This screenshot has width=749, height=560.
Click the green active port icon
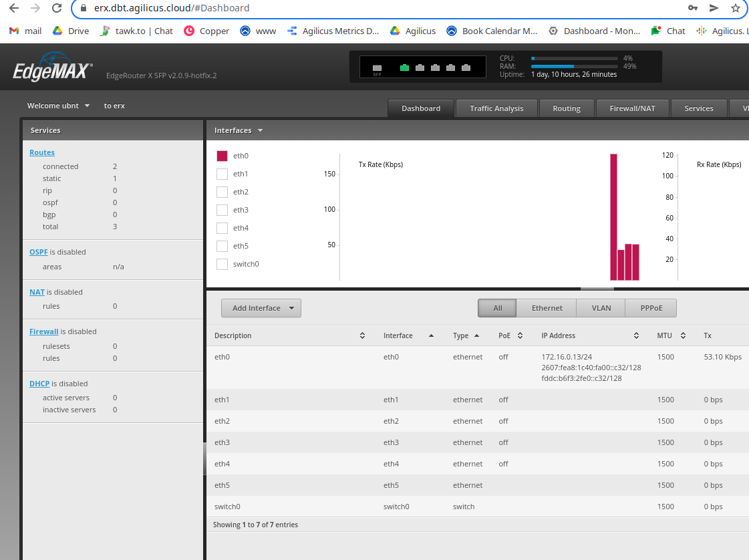point(404,67)
